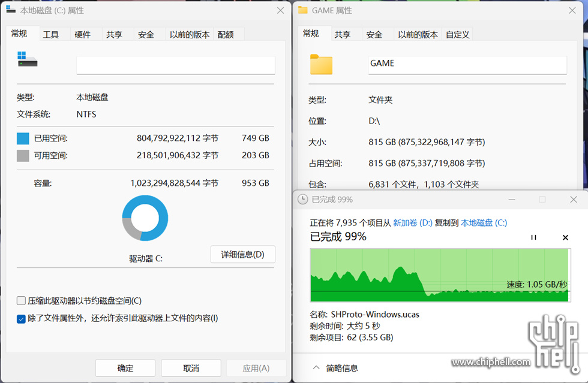
Task: Click the 取消 button
Action: coord(191,368)
